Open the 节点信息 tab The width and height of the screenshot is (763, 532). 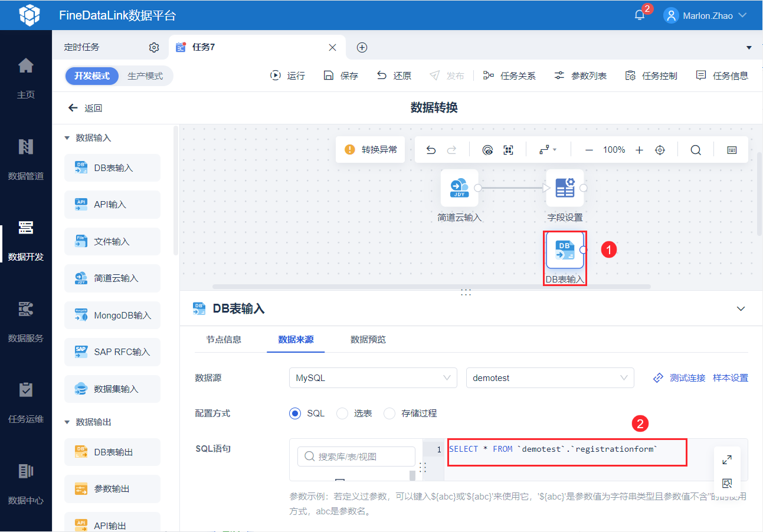(224, 340)
